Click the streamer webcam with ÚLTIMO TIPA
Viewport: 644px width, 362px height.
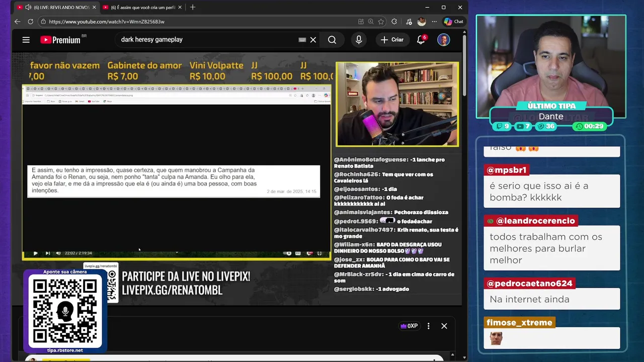551,67
